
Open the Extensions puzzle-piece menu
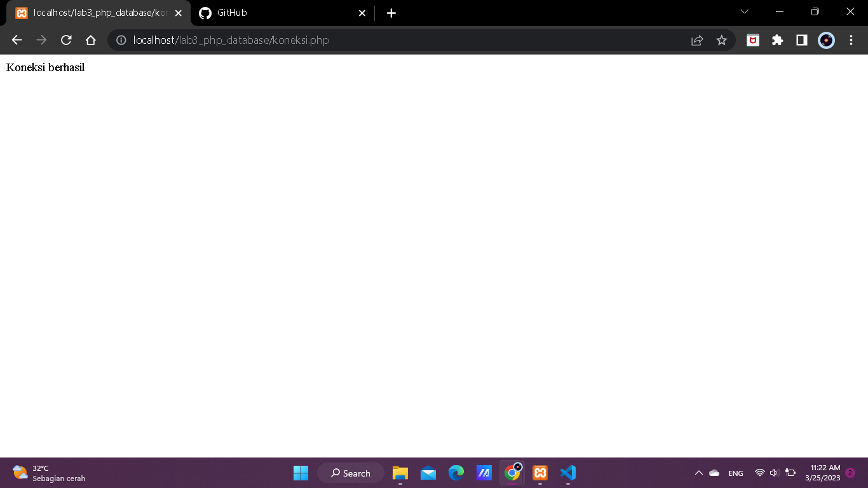[777, 39]
